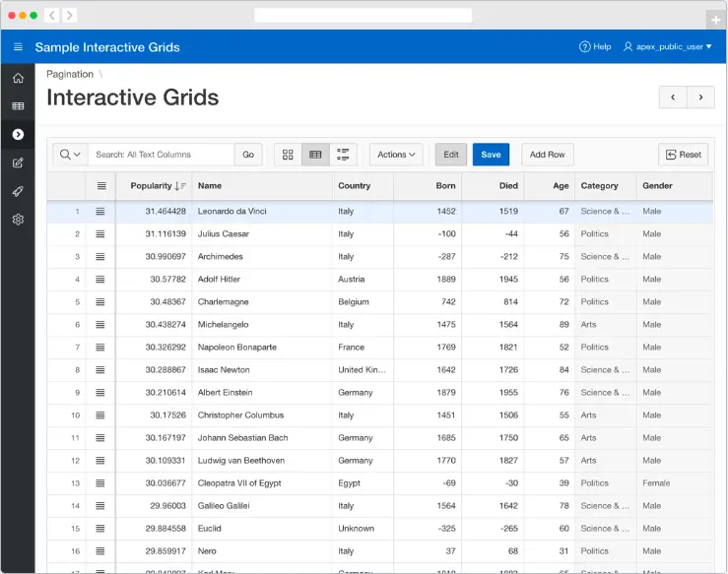The width and height of the screenshot is (728, 574).
Task: Save the grid changes
Action: tap(491, 155)
